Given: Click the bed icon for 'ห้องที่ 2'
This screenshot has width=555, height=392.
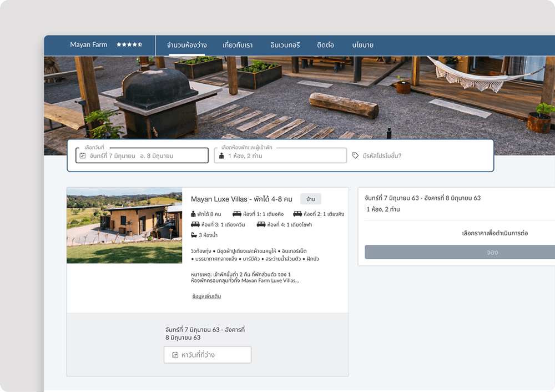Looking at the screenshot, I should [x=297, y=214].
